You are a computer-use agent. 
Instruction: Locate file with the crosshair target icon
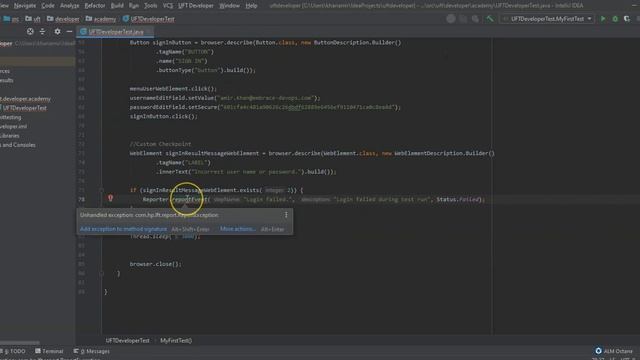30,31
